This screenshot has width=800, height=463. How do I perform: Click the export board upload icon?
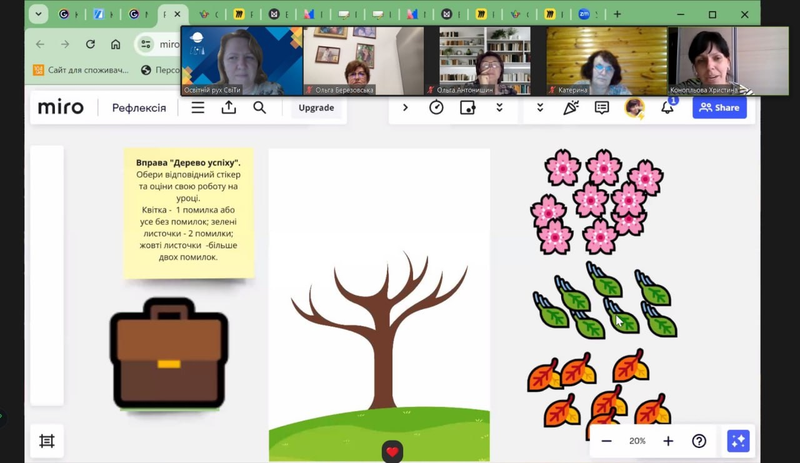pos(229,108)
